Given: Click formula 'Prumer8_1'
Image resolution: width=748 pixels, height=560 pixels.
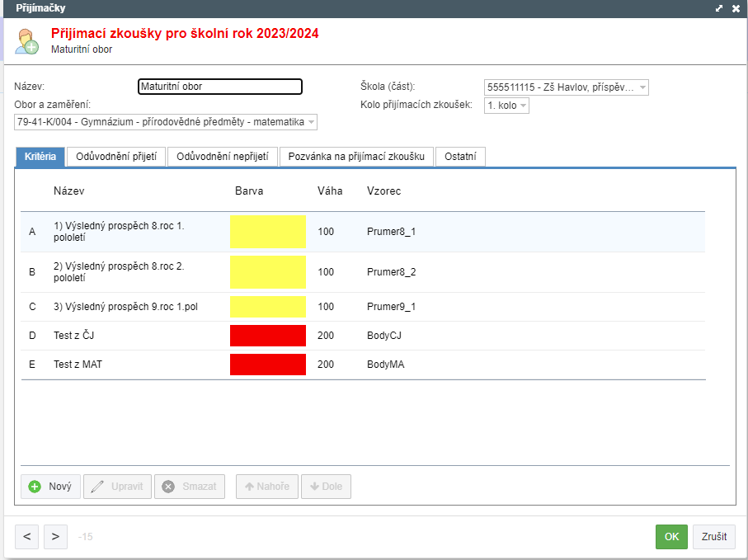Looking at the screenshot, I should click(391, 232).
